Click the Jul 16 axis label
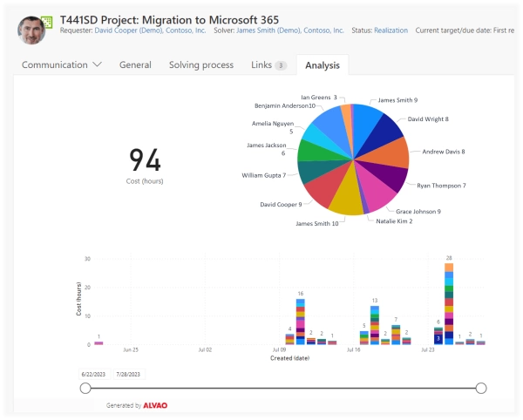Image resolution: width=523 pixels, height=420 pixels. [x=354, y=349]
